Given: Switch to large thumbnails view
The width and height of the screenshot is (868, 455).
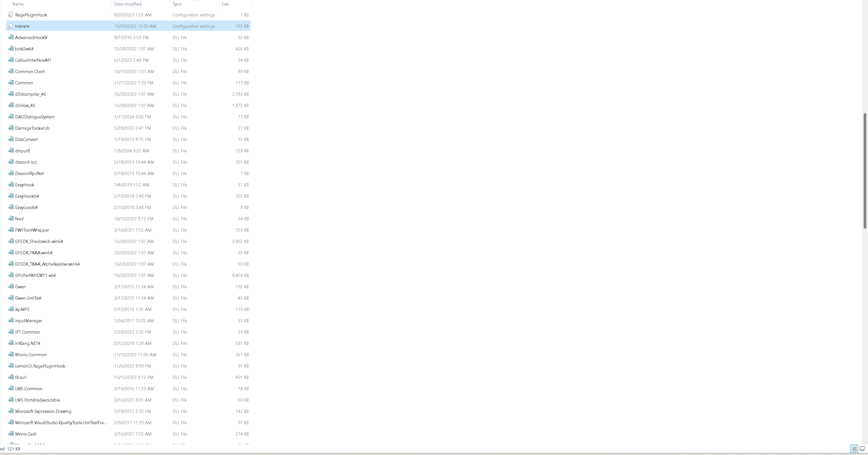Looking at the screenshot, I should tap(862, 448).
